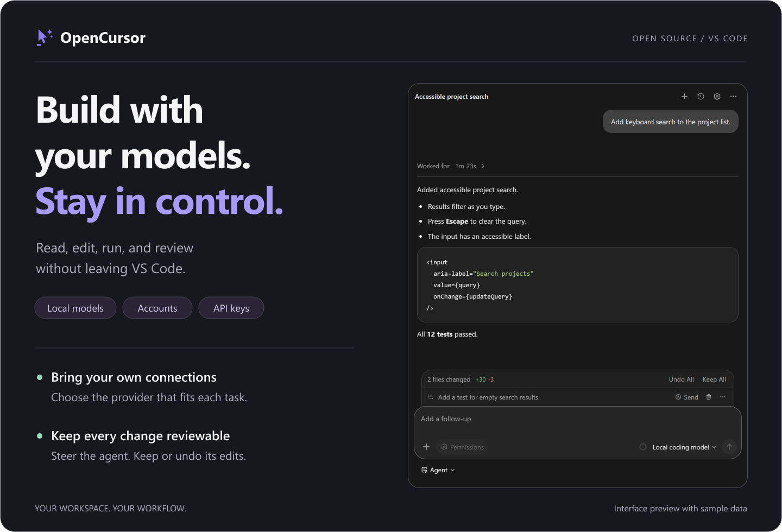Expand the 'Worked for 1m 23s' details chevron
Screen dimensions: 782x532
483,166
